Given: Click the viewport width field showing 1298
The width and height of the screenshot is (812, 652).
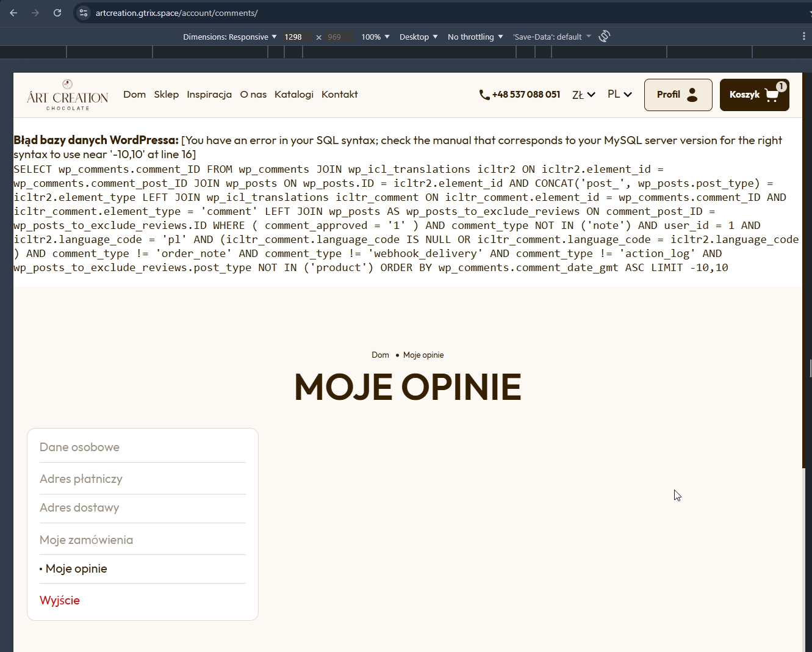Looking at the screenshot, I should 296,37.
